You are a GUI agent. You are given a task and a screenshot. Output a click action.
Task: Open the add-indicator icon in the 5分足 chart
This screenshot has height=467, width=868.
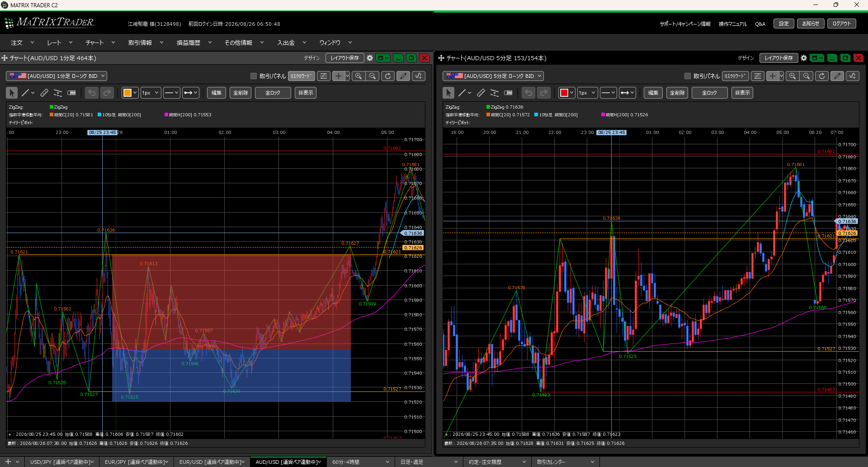853,76
